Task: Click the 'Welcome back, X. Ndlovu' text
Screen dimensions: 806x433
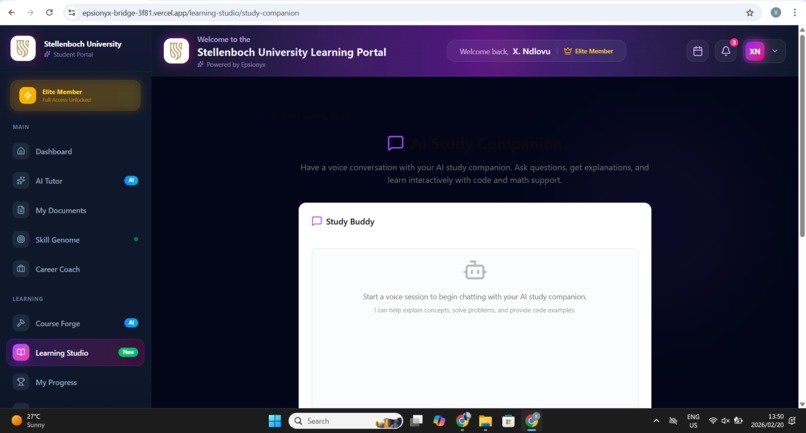Action: click(x=505, y=51)
